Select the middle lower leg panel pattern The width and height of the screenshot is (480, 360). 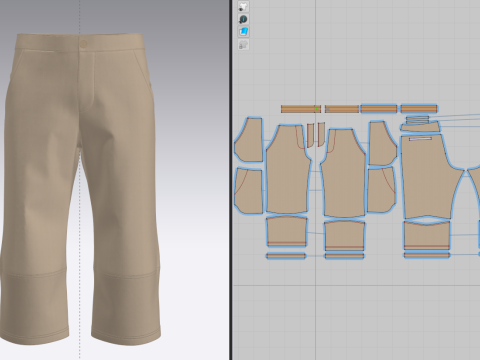tap(344, 235)
